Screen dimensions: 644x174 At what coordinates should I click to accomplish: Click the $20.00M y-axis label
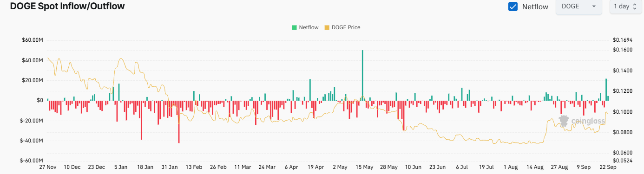point(32,80)
